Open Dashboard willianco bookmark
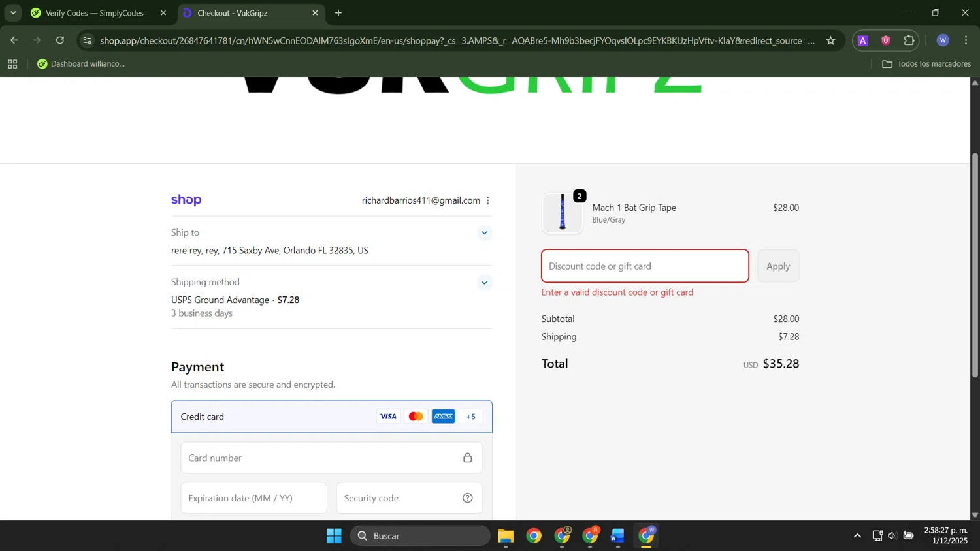The height and width of the screenshot is (551, 980). pos(81,64)
